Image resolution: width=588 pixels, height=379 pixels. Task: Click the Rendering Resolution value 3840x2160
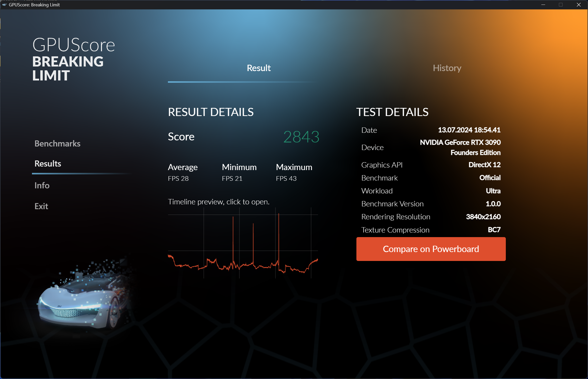(x=483, y=217)
